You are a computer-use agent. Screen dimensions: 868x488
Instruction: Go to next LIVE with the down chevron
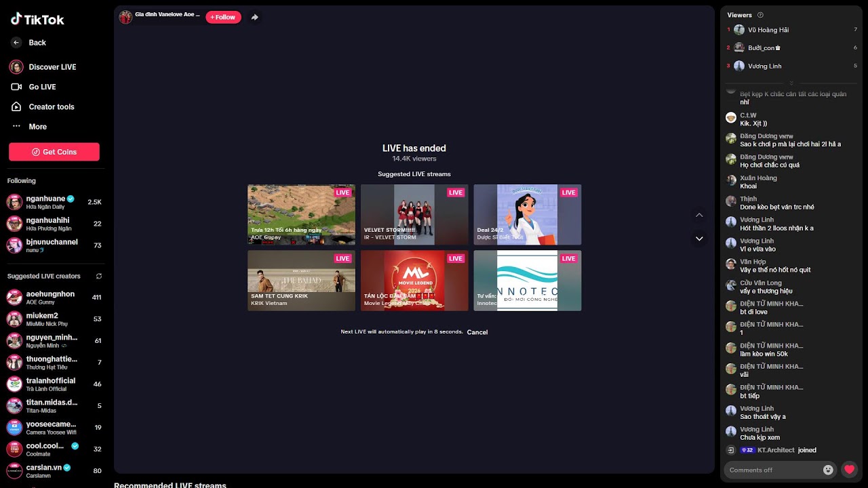pos(699,239)
